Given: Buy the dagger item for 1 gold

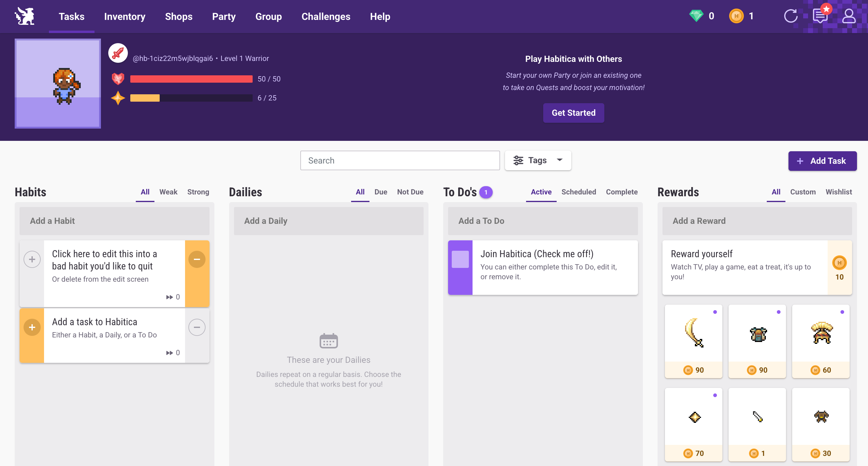Looking at the screenshot, I should (x=757, y=424).
